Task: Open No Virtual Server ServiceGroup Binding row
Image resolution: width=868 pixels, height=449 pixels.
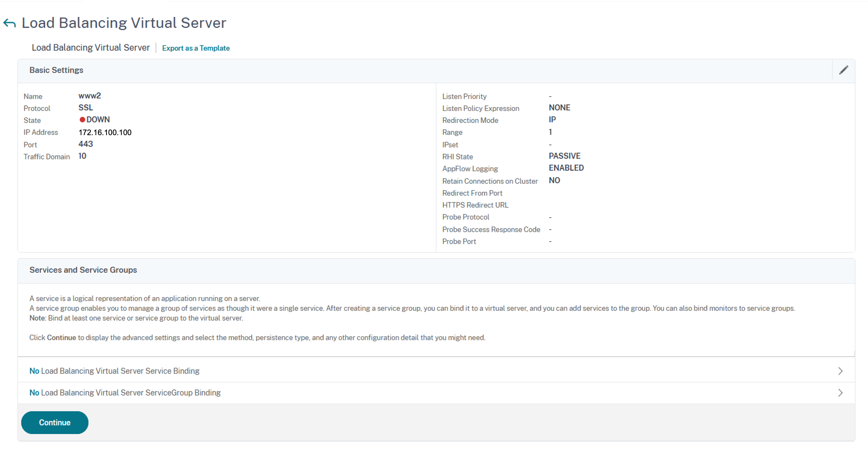Action: click(x=125, y=393)
